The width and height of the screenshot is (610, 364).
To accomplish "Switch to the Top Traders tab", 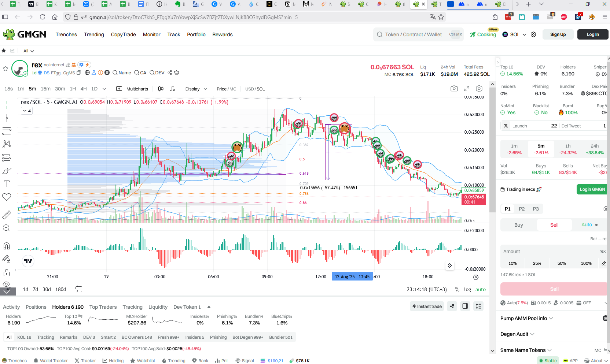I will pyautogui.click(x=103, y=307).
